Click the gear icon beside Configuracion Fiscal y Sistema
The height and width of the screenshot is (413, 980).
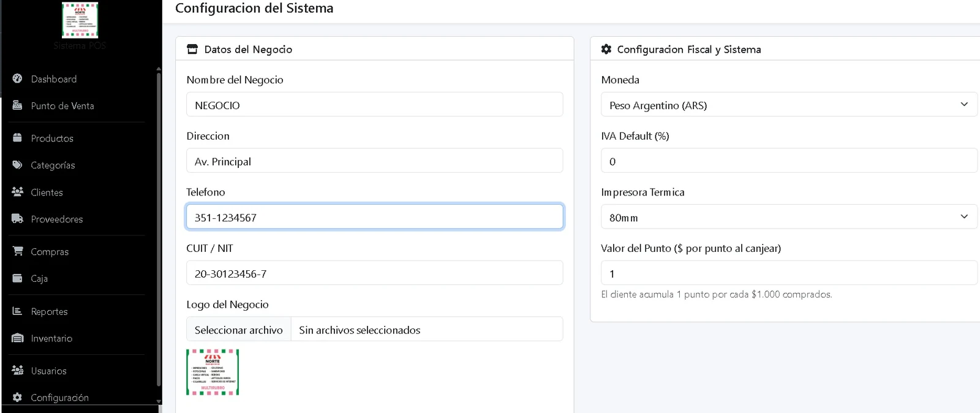tap(606, 49)
